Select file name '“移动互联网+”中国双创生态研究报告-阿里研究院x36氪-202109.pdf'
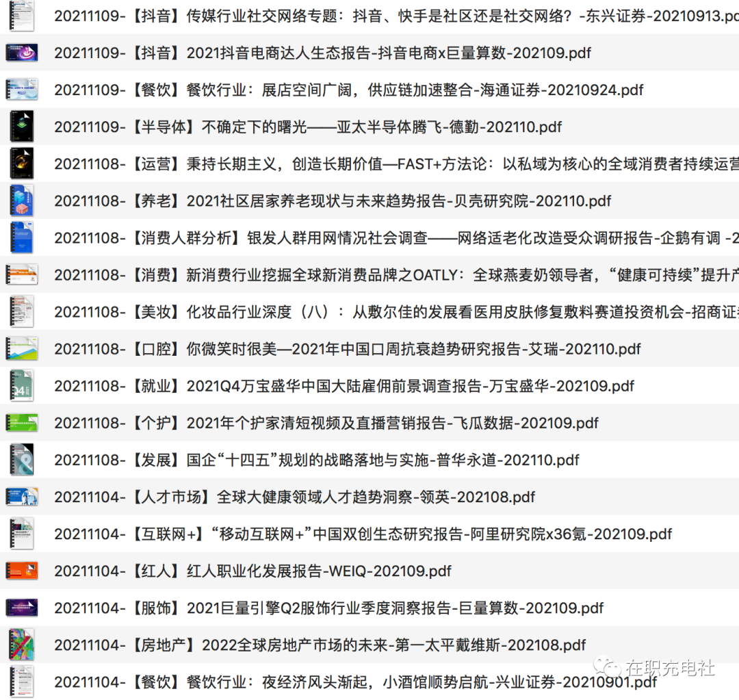This screenshot has width=739, height=700. click(441, 534)
